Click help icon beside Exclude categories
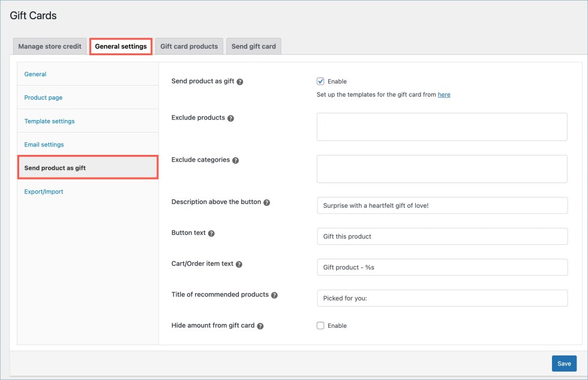 click(x=236, y=160)
